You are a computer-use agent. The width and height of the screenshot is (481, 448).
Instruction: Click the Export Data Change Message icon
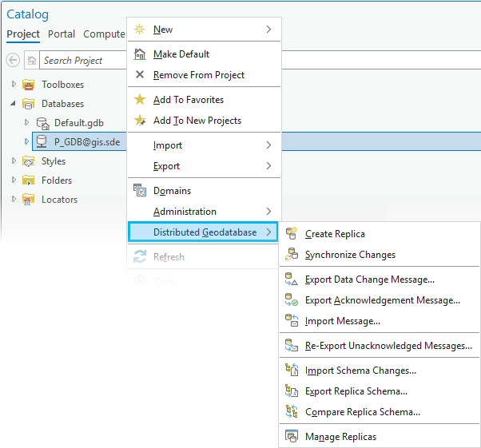pos(291,280)
